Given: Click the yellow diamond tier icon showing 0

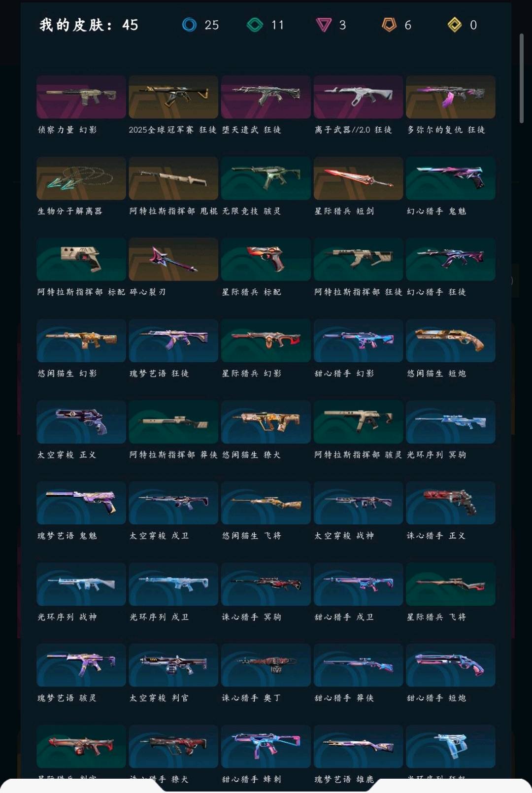Looking at the screenshot, I should click(454, 25).
